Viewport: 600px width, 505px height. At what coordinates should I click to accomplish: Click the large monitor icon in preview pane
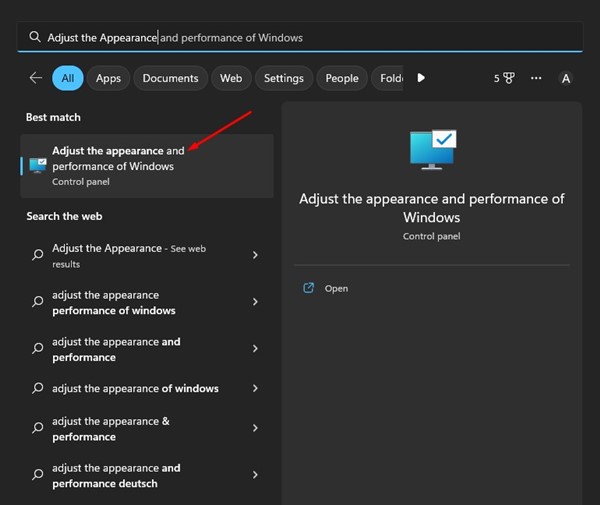[x=432, y=150]
